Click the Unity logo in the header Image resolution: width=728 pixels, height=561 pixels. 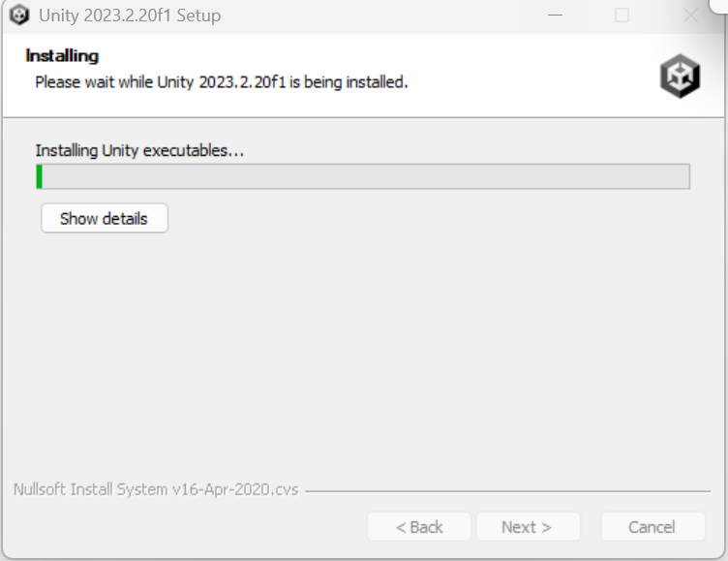(x=681, y=77)
